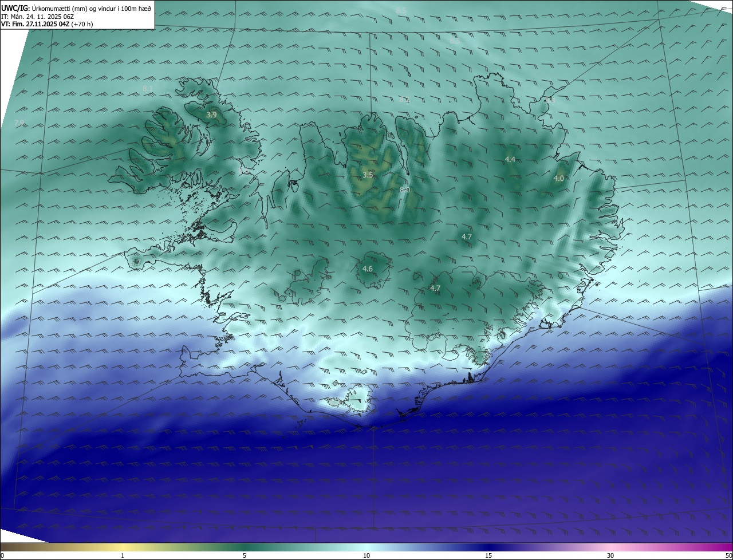Select the 5 tick label on color scale
733x560 pixels.
(245, 555)
